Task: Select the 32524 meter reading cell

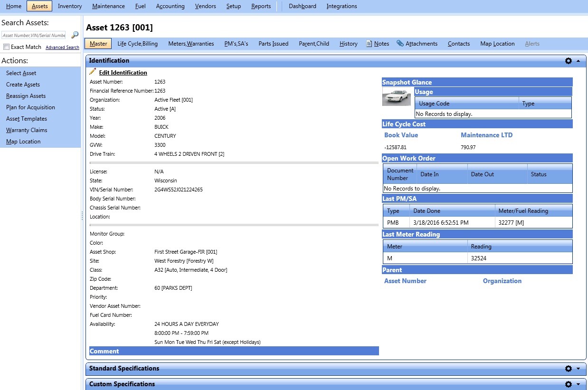Action: click(x=520, y=258)
